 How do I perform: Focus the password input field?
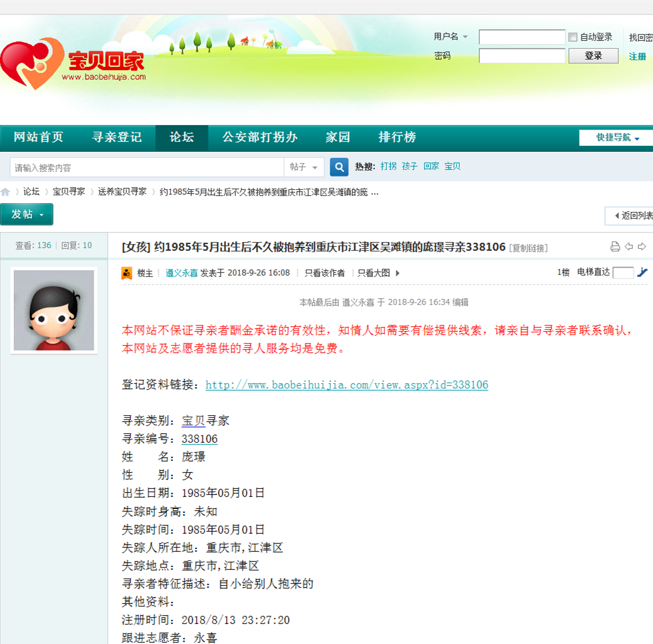click(x=522, y=56)
